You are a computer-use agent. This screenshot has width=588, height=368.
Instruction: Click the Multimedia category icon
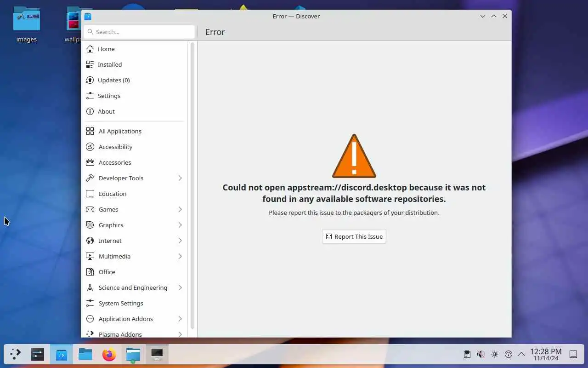[x=90, y=256]
